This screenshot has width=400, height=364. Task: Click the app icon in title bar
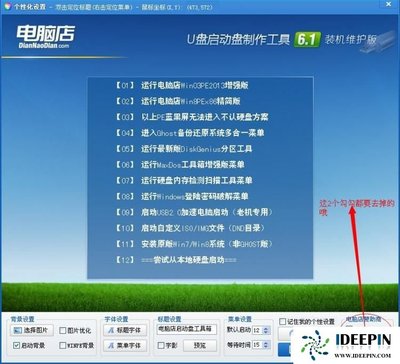point(7,7)
